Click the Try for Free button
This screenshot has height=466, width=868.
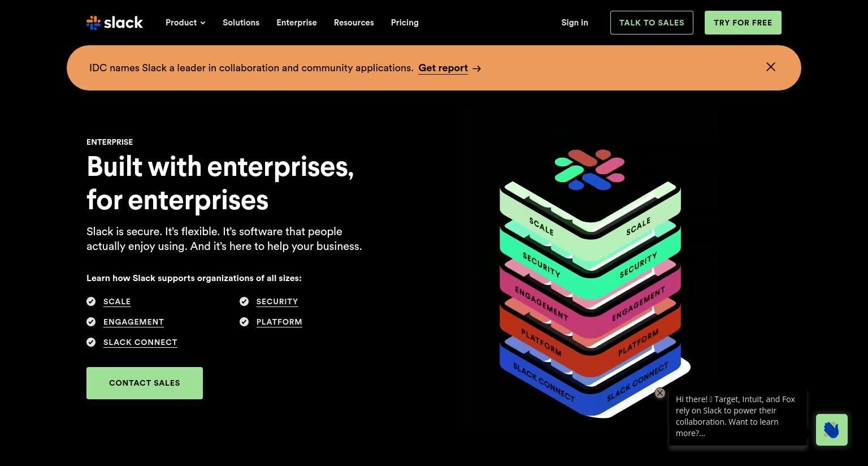tap(743, 23)
